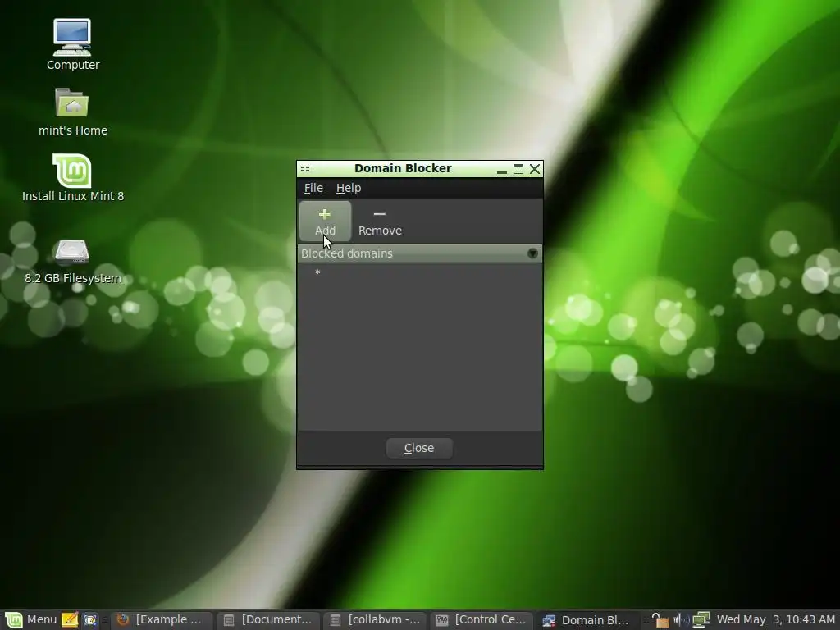Screen dimensions: 840x630
Task: Select the 8.2 GB Filesystem drive icon
Action: coord(73,262)
